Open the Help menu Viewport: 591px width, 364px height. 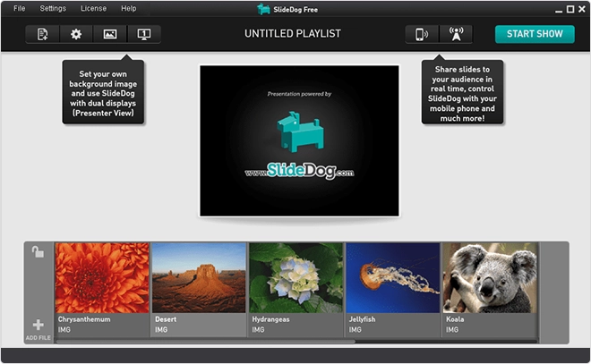click(x=129, y=8)
